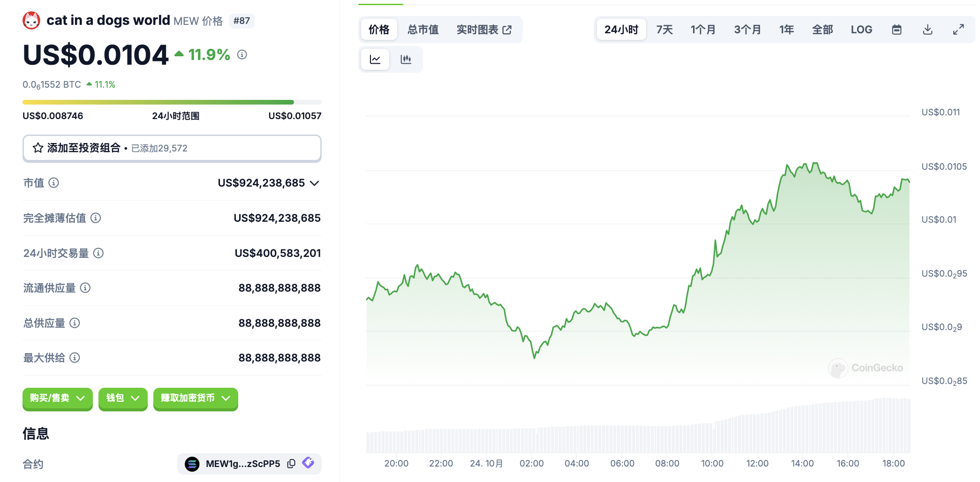Open the 实时图表 external chart tab
Screen dimensions: 980x482
[x=484, y=30]
